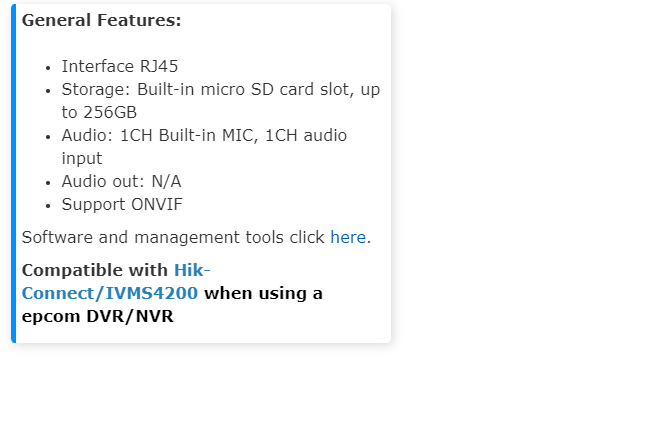Click the bullet beside "Audio out: N/A"
The height and width of the screenshot is (447, 668).
(x=49, y=182)
